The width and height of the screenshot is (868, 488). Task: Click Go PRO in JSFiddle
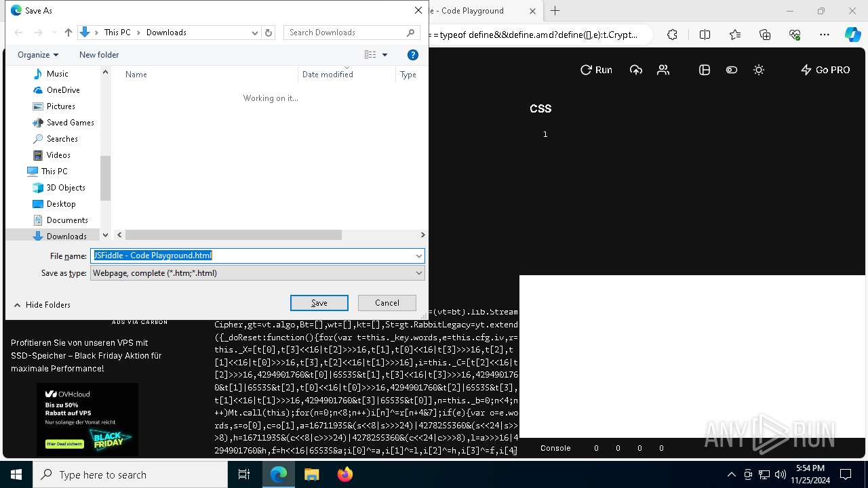pos(825,70)
